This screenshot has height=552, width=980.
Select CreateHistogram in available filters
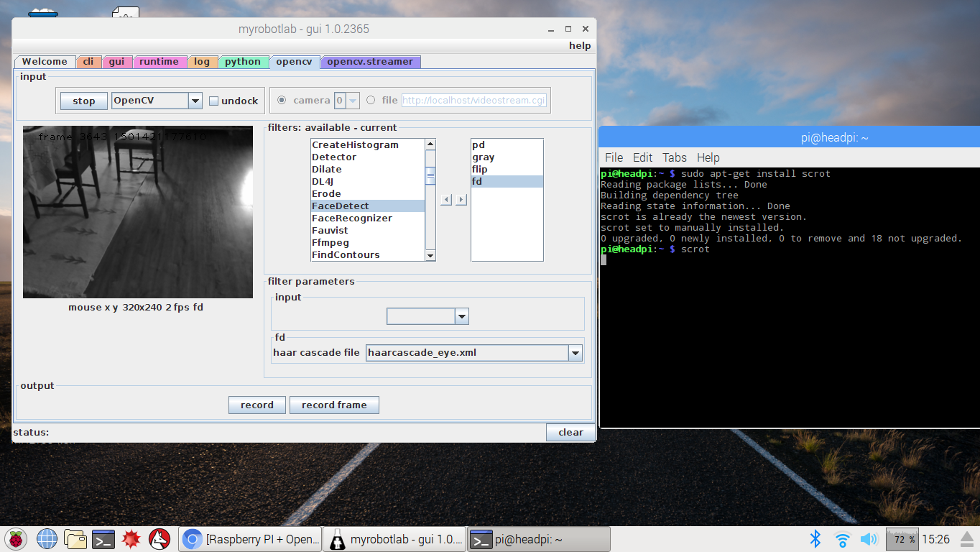click(368, 145)
